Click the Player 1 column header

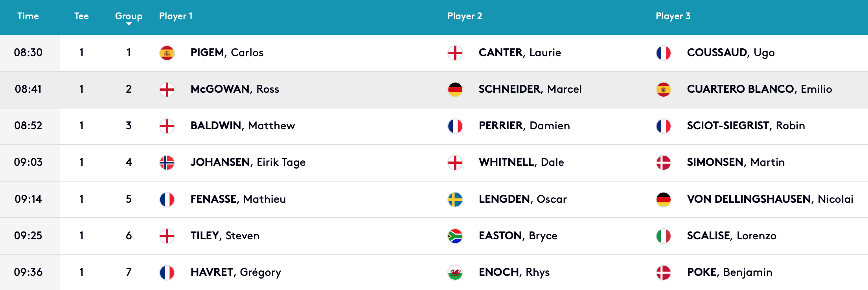(176, 16)
